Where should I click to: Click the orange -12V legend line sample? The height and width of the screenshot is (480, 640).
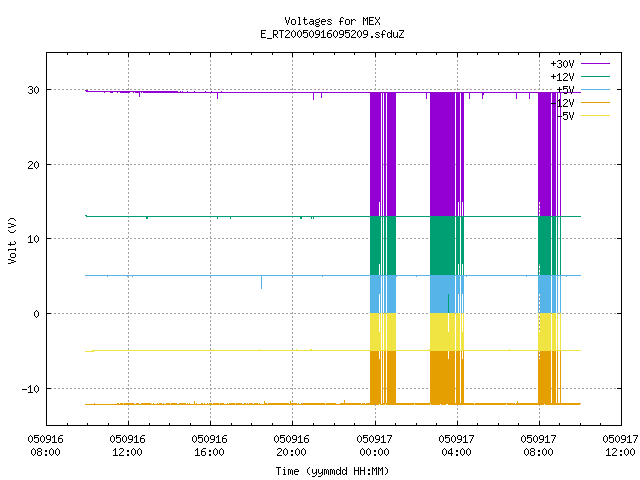595,102
